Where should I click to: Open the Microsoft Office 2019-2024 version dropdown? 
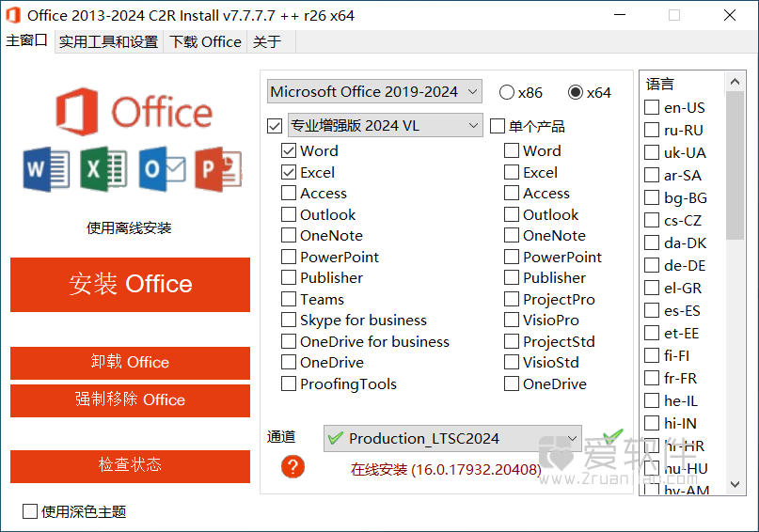point(374,91)
